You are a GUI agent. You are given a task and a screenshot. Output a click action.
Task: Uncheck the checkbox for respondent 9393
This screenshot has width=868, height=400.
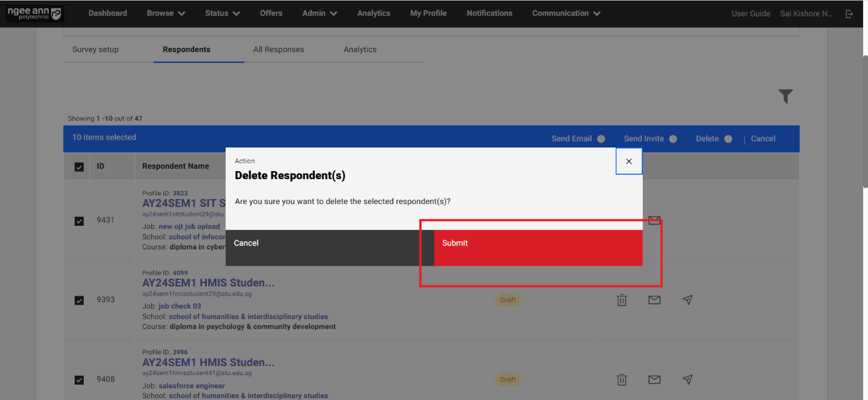(79, 300)
